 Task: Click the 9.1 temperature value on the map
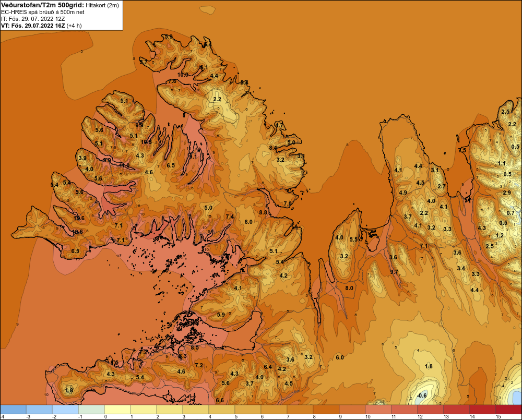click(193, 157)
